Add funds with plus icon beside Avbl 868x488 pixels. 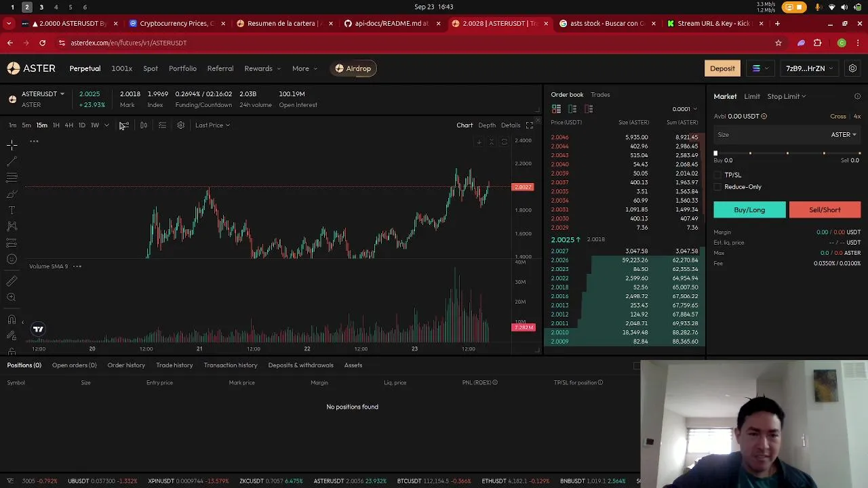pyautogui.click(x=764, y=117)
